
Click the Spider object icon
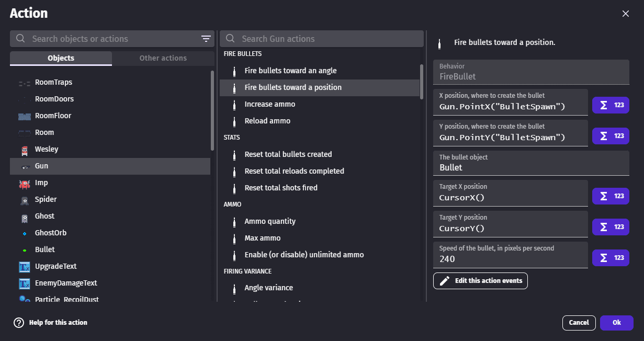pos(25,200)
